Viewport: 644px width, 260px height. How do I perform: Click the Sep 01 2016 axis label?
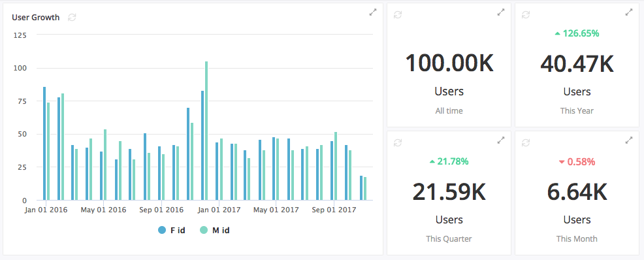coord(161,210)
